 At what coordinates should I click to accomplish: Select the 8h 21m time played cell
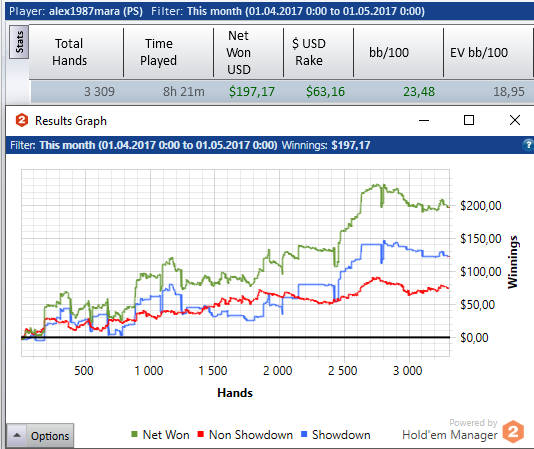[x=184, y=92]
